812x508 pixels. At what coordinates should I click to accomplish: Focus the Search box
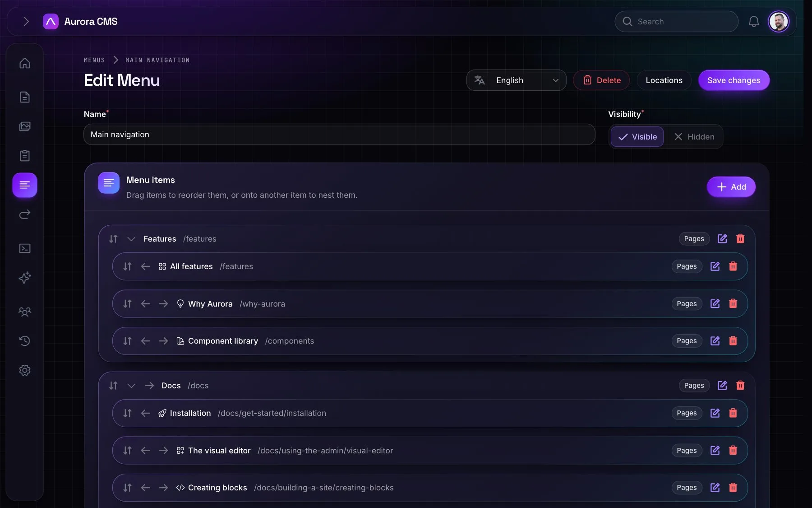[x=676, y=22]
